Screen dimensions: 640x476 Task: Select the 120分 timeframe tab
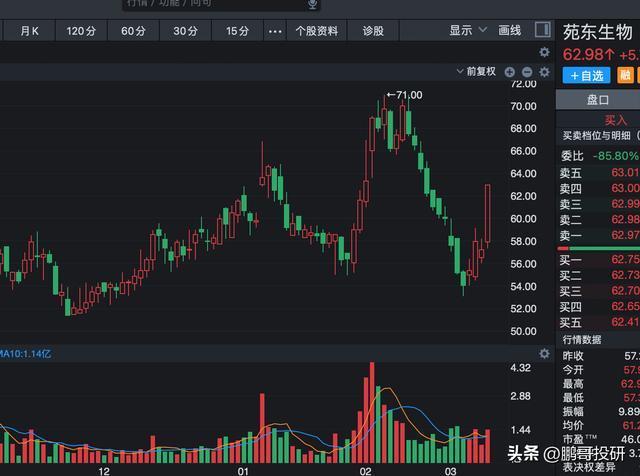click(x=81, y=31)
